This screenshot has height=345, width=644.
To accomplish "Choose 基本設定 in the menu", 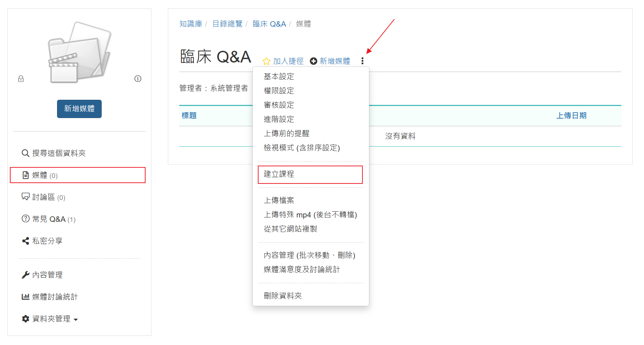I will click(x=279, y=76).
